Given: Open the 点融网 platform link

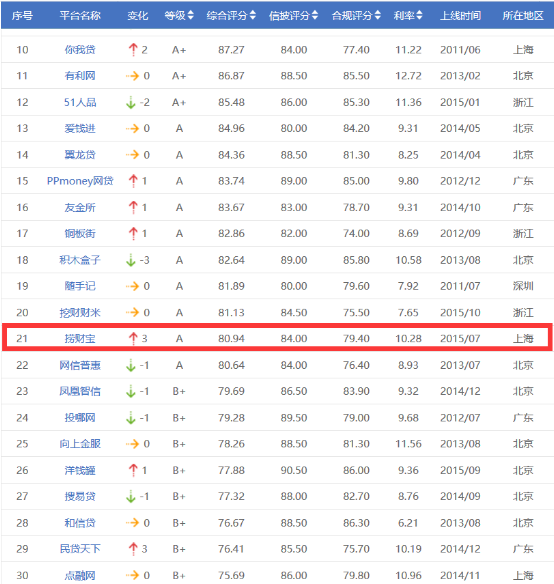Looking at the screenshot, I should click(80, 575).
